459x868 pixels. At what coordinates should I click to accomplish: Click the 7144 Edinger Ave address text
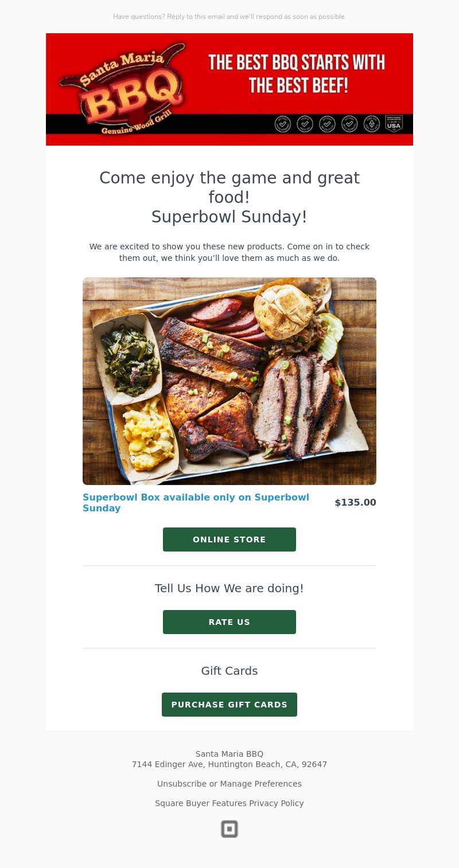coord(229,764)
